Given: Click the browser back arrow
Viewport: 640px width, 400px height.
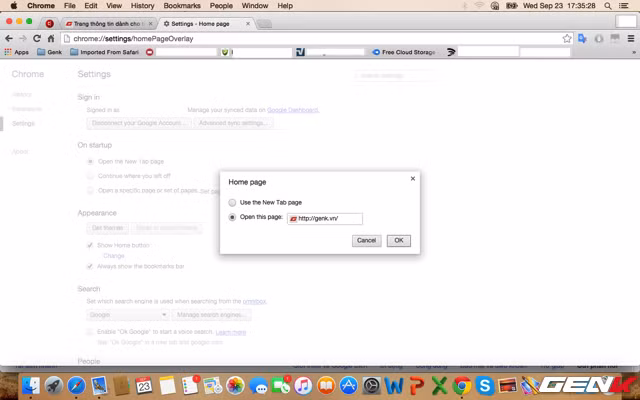Looking at the screenshot, I should click(x=9, y=38).
